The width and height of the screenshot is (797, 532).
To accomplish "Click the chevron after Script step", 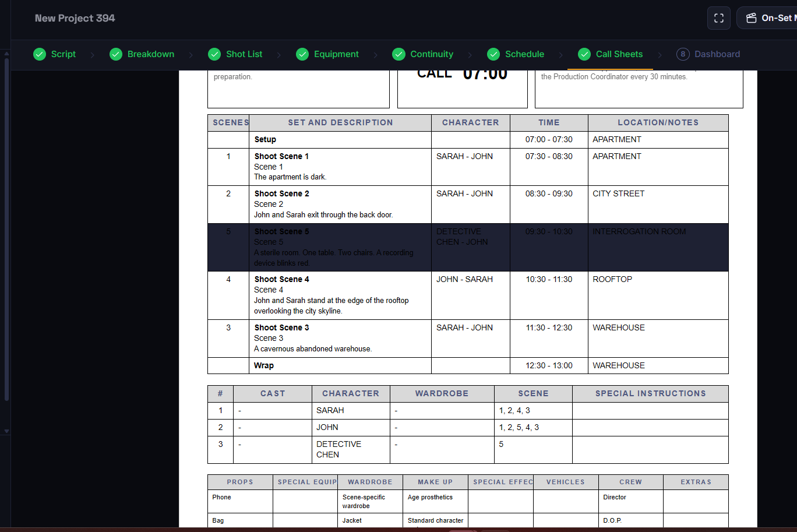I will pyautogui.click(x=92, y=55).
